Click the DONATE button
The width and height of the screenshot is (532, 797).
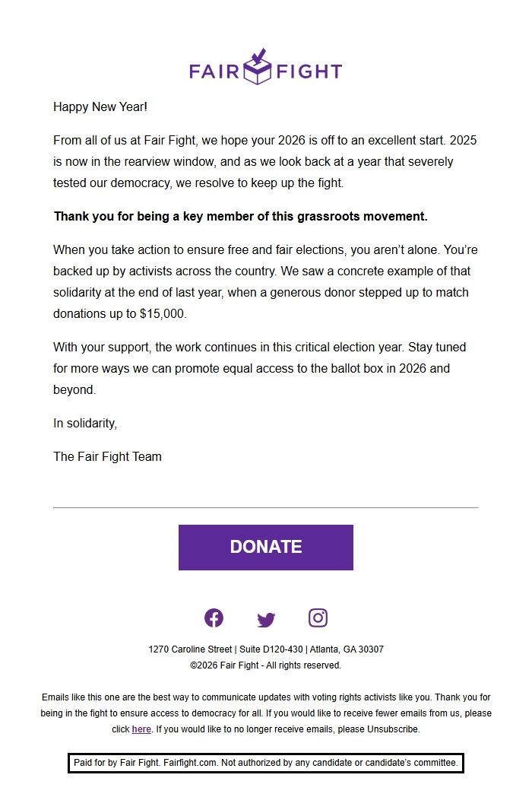pos(265,547)
